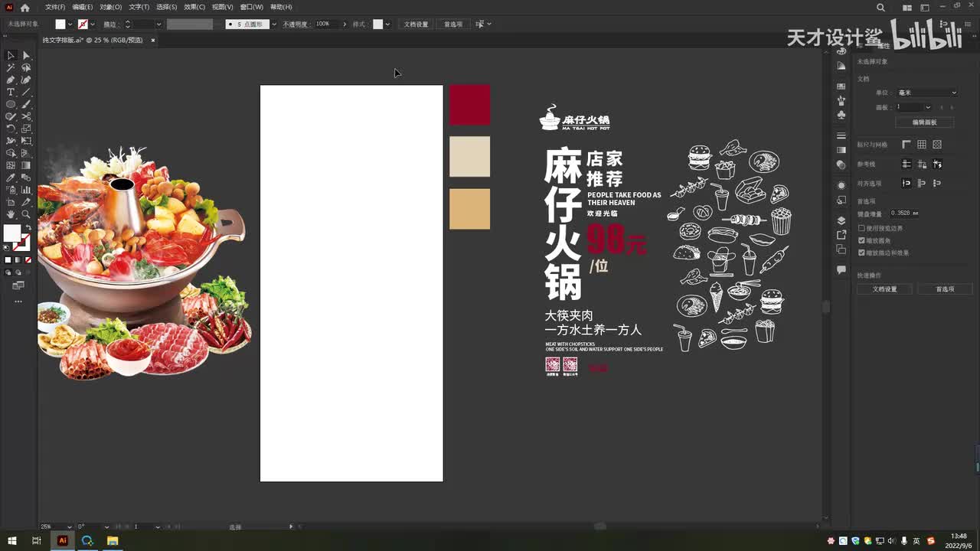The height and width of the screenshot is (551, 980).
Task: Click 文档设置 under 快捷操作
Action: (x=884, y=289)
